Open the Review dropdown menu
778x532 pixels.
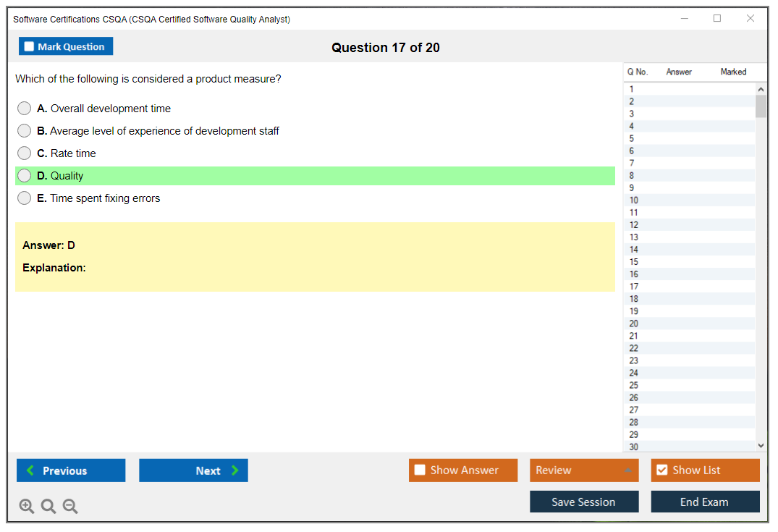coord(583,470)
